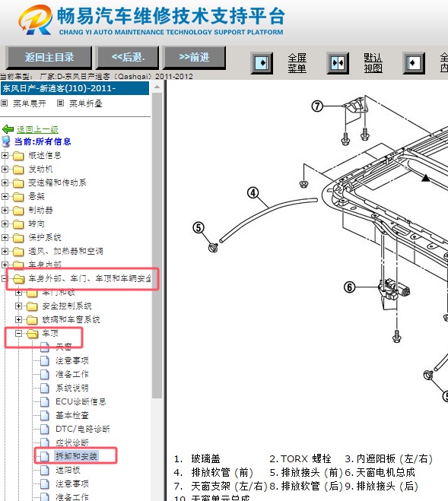
Task: Click the 安全控制系统 folder icon
Action: click(x=32, y=306)
